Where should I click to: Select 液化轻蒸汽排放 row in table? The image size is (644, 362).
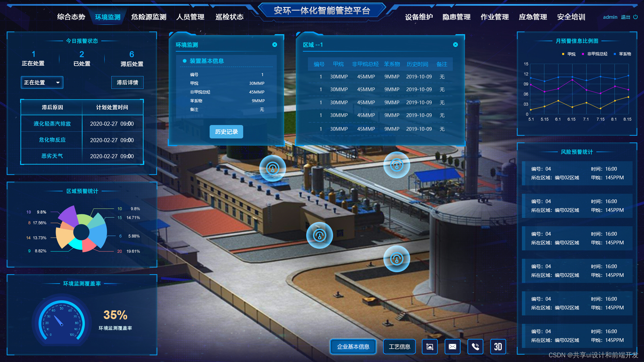click(x=52, y=124)
